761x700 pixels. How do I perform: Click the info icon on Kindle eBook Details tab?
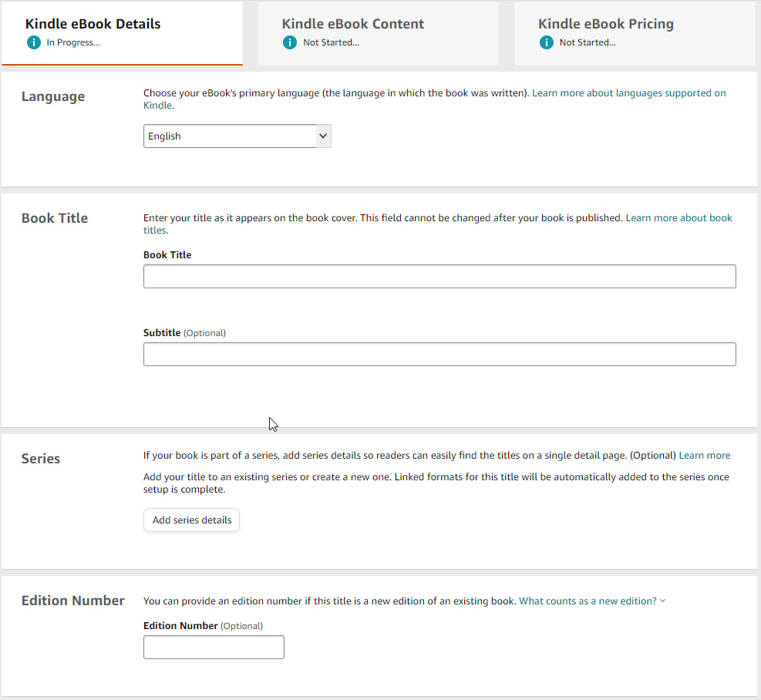click(x=33, y=42)
